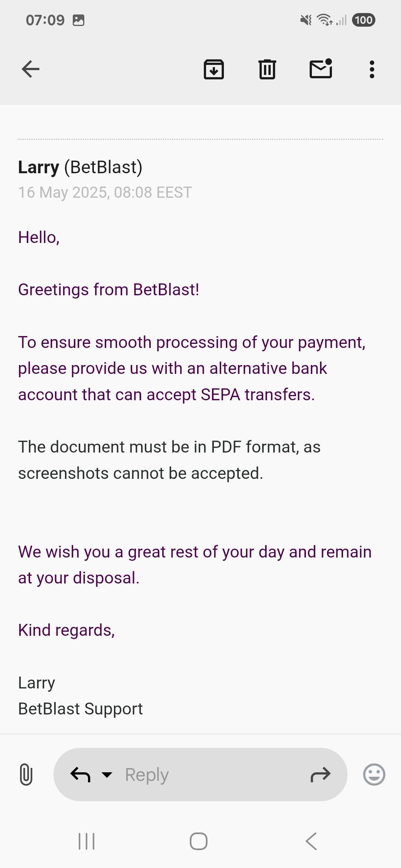Image resolution: width=401 pixels, height=868 pixels.
Task: Mark this email as unread
Action: coord(321,69)
